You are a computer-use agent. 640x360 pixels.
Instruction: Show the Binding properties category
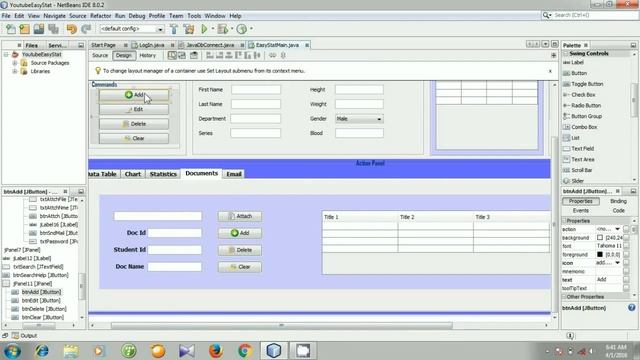click(x=618, y=201)
